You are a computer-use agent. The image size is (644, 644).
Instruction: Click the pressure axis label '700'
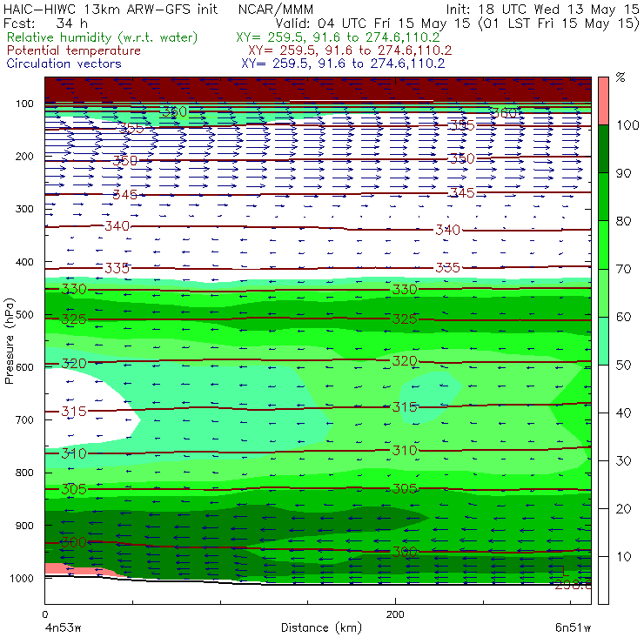(x=24, y=419)
